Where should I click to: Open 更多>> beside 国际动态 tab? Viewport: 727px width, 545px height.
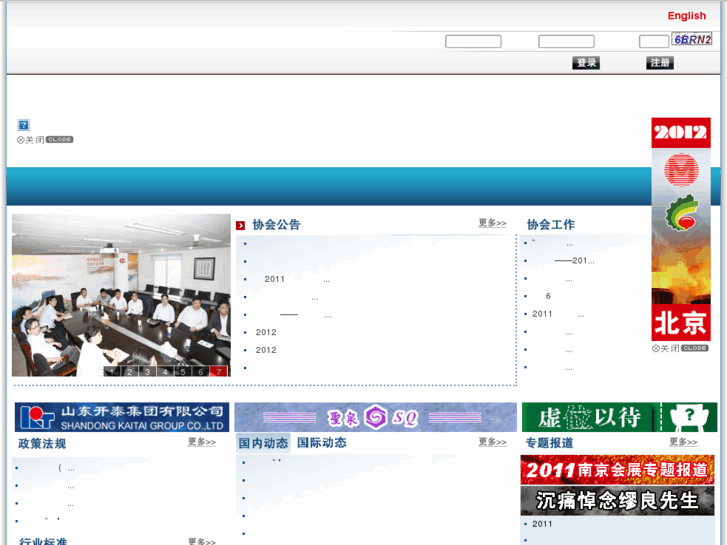click(492, 442)
